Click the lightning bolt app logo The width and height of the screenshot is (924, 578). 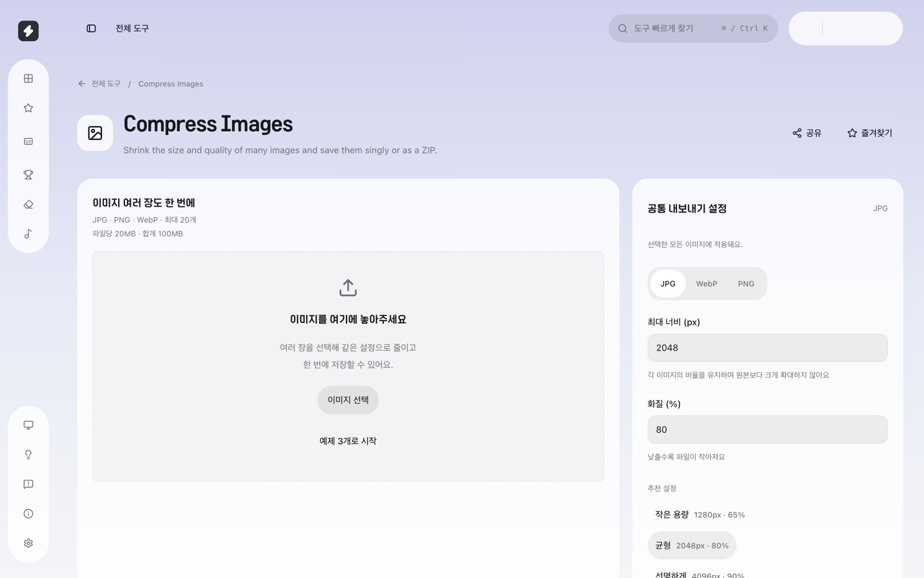point(28,31)
